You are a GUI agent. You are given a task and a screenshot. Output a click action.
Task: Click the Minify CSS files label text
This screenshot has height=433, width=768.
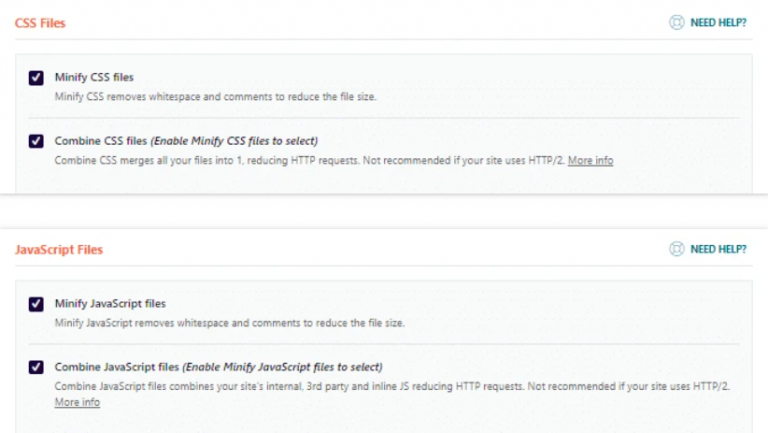coord(94,77)
